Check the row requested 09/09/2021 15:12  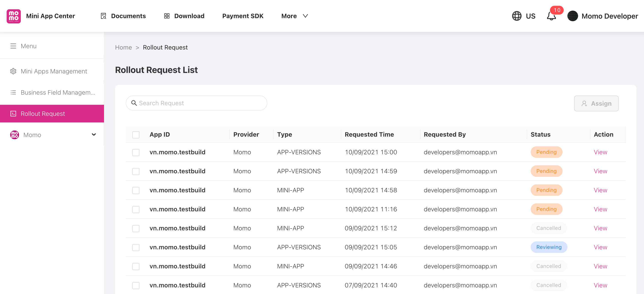[x=136, y=228]
